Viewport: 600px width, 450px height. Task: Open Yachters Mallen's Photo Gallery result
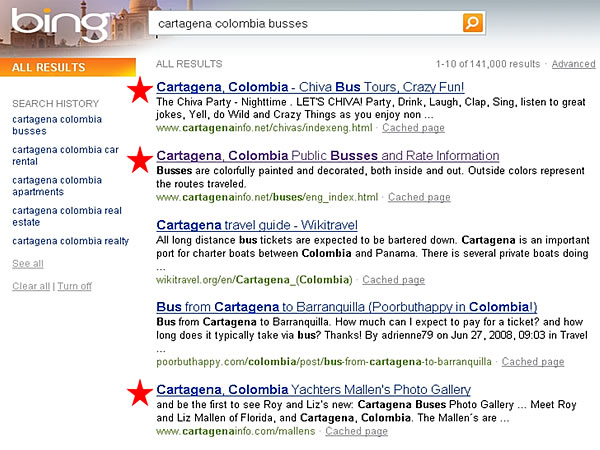[313, 389]
